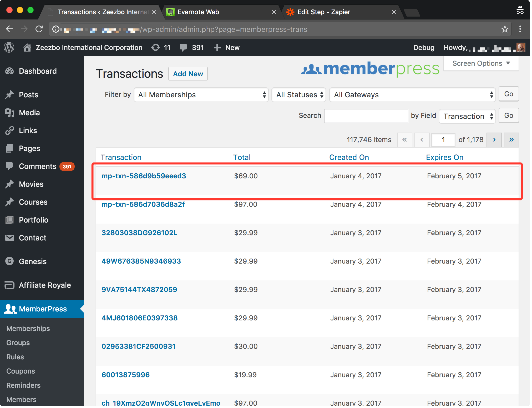Image resolution: width=532 pixels, height=408 pixels.
Task: Open Reminders submenu item
Action: tap(24, 385)
